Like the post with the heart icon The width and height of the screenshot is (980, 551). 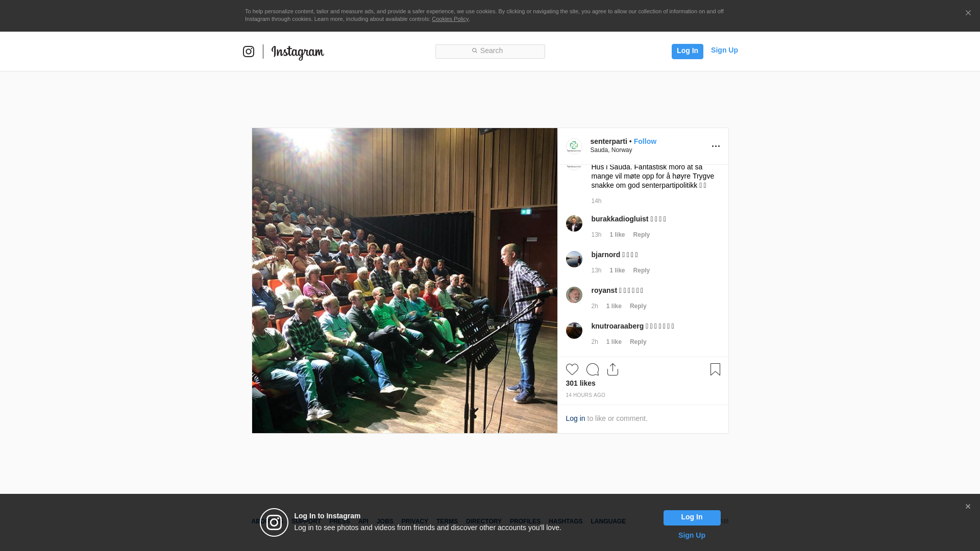[572, 369]
